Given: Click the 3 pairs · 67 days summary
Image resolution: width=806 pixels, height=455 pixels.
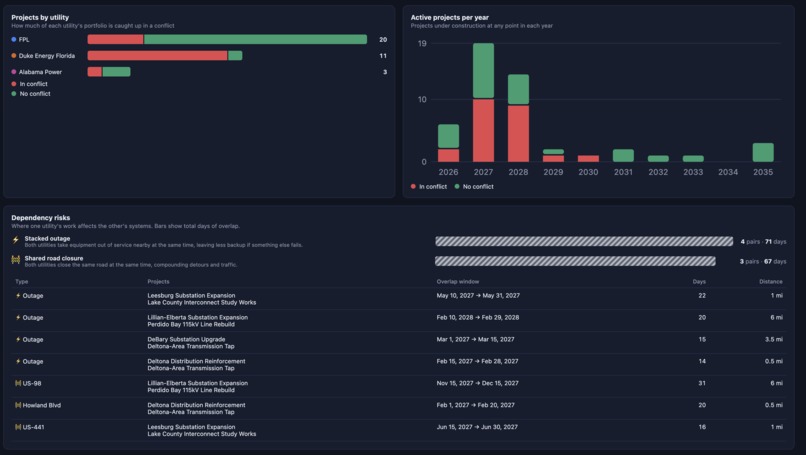Looking at the screenshot, I should pos(763,262).
